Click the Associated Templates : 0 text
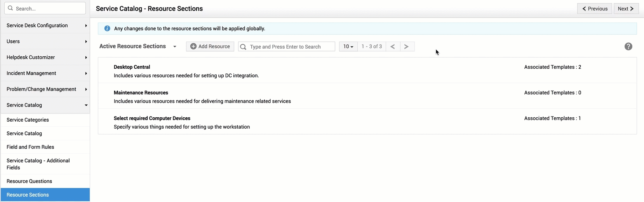Viewport: 644px width, 202px height. tap(553, 92)
